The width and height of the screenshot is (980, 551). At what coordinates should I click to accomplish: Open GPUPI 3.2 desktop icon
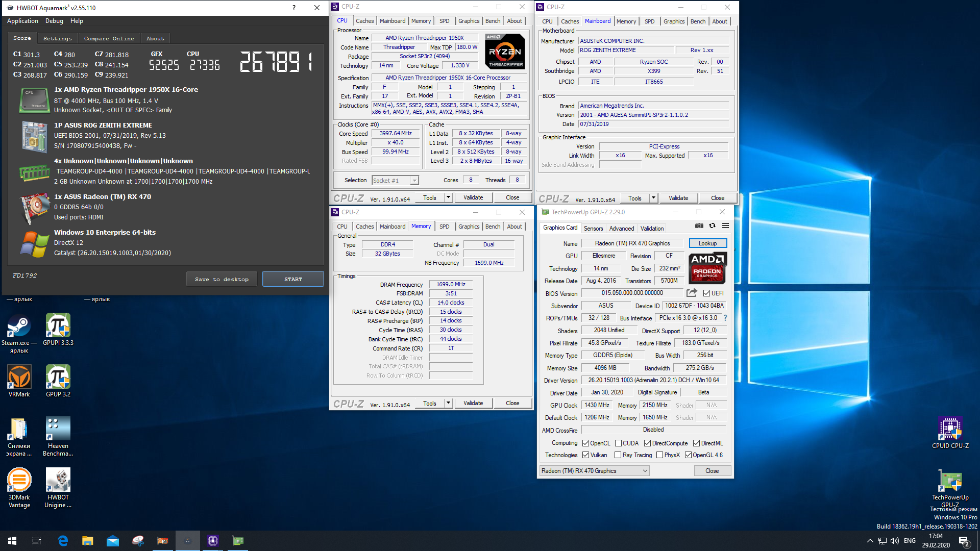pos(58,381)
